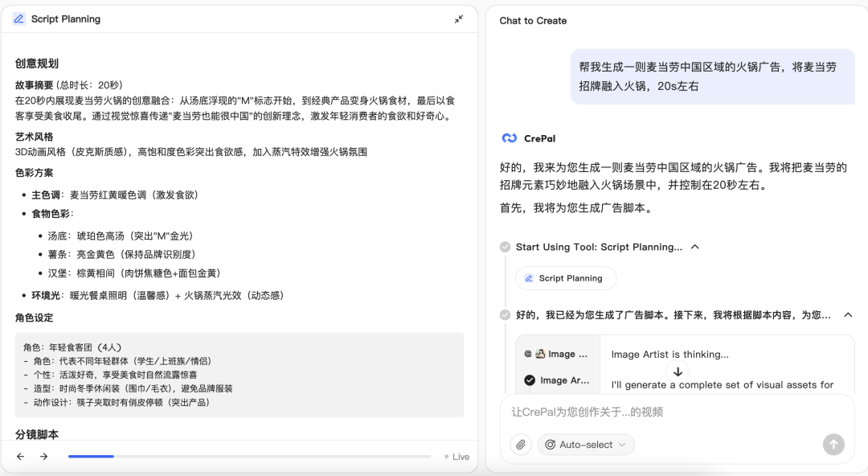Image resolution: width=868 pixels, height=476 pixels.
Task: Click the user message about 麦当劳火锅广告
Action: (712, 76)
